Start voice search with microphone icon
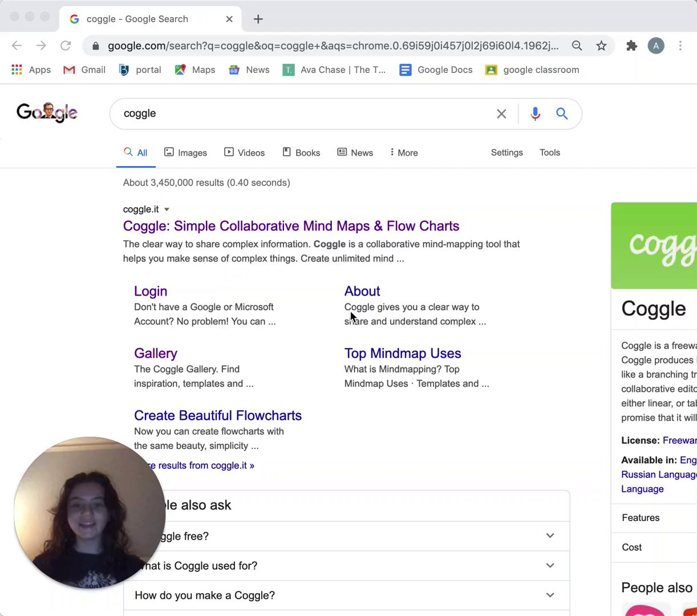This screenshot has height=616, width=697. coord(535,114)
